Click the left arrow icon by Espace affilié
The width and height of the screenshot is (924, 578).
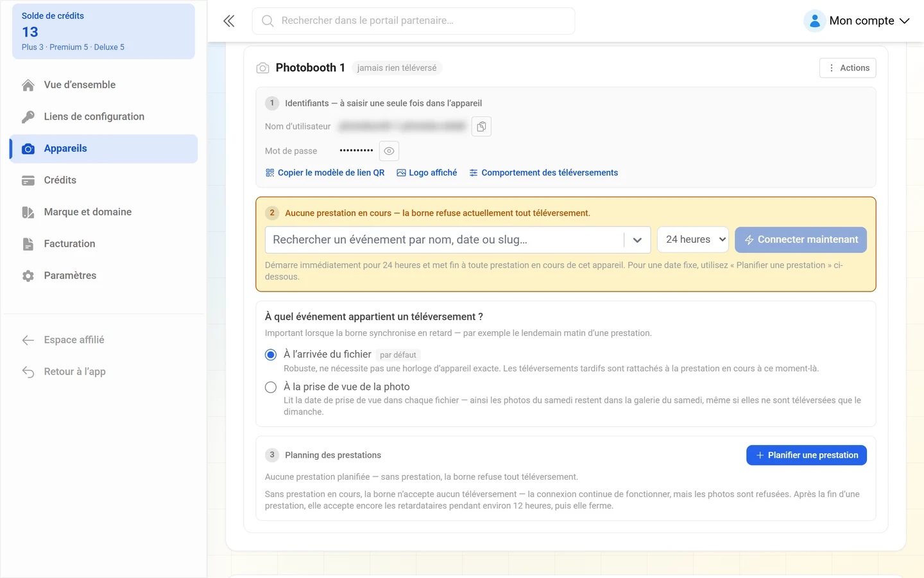coord(28,340)
